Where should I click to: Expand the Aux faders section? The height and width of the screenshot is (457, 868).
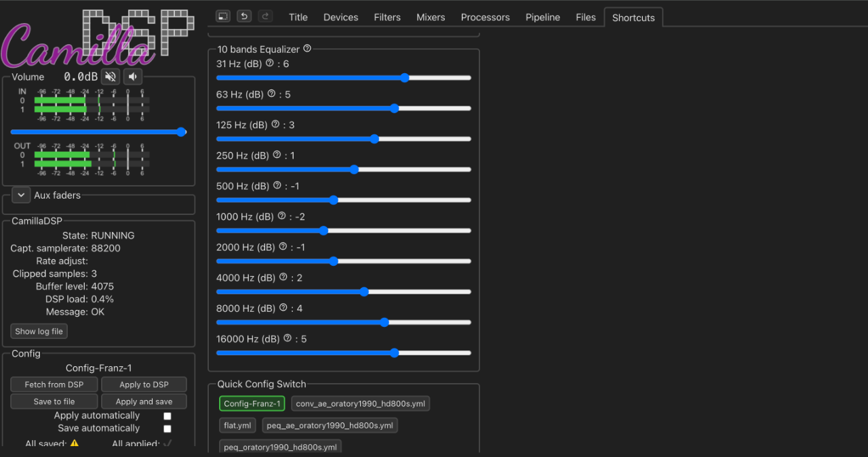(21, 195)
